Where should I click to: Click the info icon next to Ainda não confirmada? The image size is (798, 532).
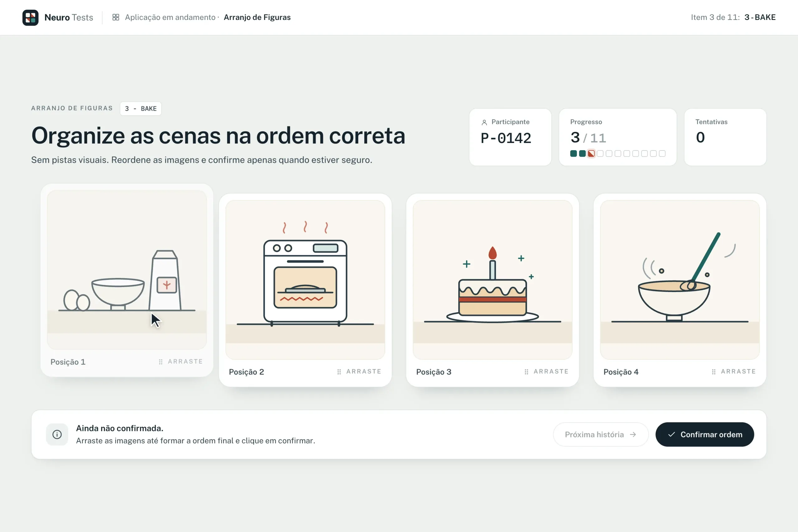[x=57, y=434]
